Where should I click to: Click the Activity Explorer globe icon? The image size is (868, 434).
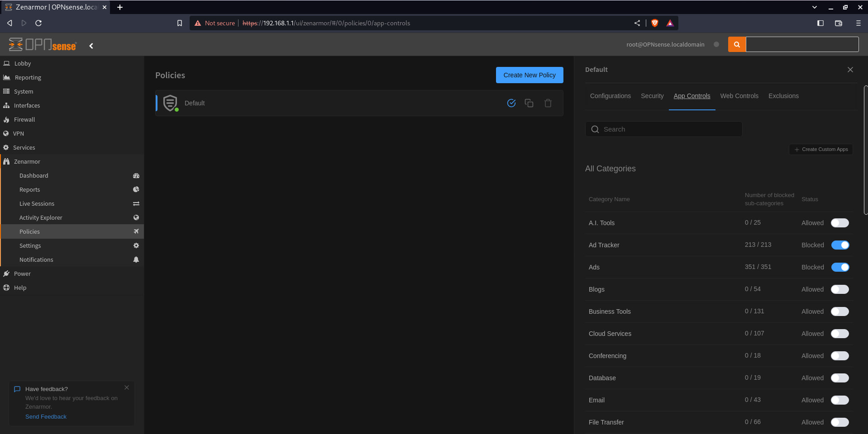(x=136, y=217)
